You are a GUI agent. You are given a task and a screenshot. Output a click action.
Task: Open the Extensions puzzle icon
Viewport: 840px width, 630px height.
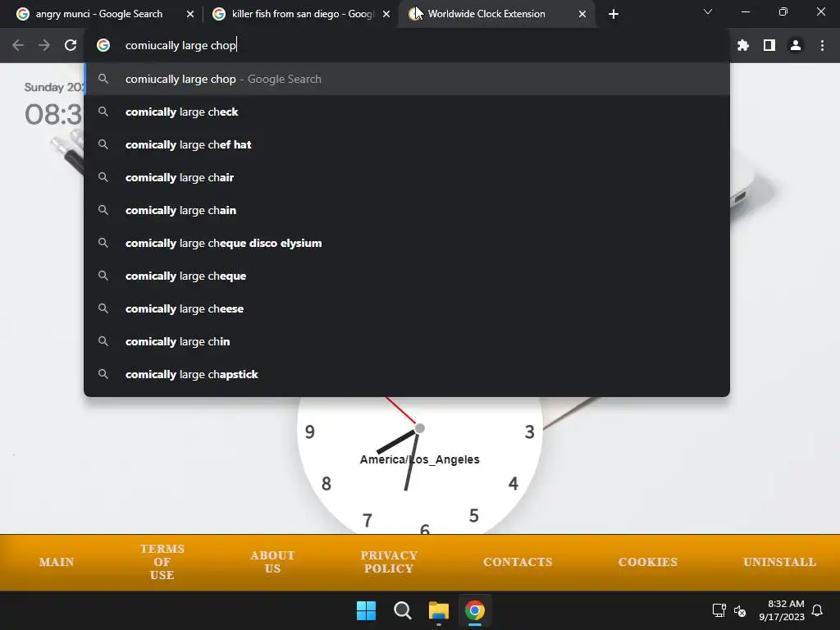pyautogui.click(x=742, y=46)
